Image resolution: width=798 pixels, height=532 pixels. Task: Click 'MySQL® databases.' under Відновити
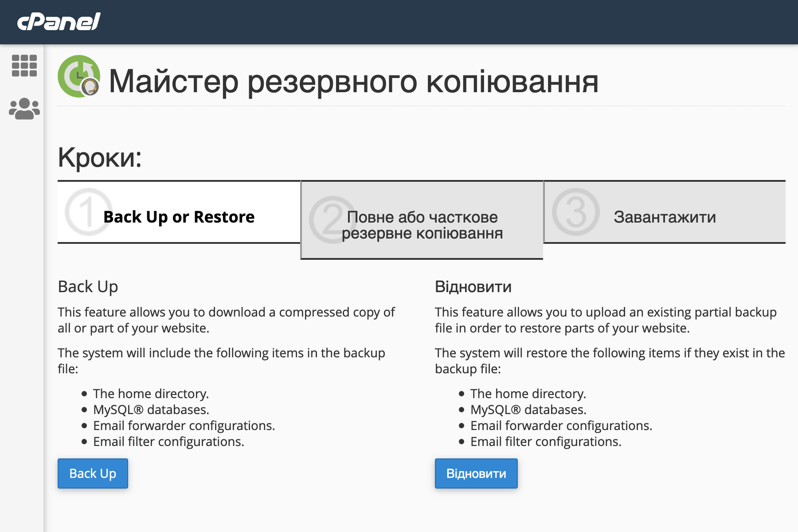pos(528,410)
